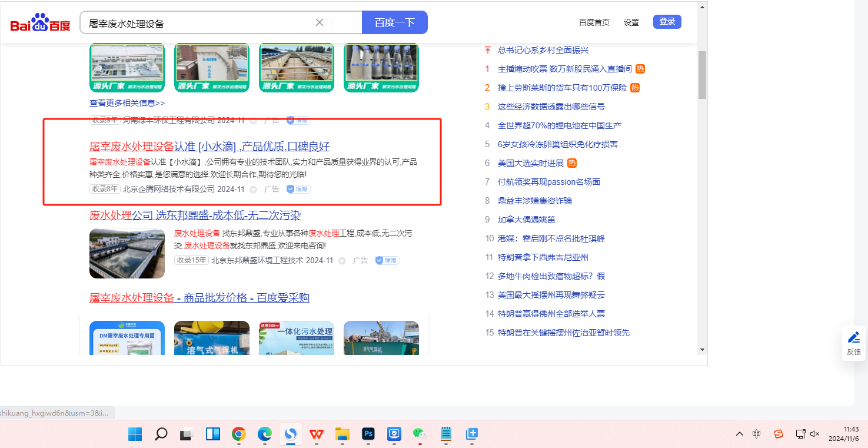Open Photoshop from the taskbar

[x=368, y=434]
